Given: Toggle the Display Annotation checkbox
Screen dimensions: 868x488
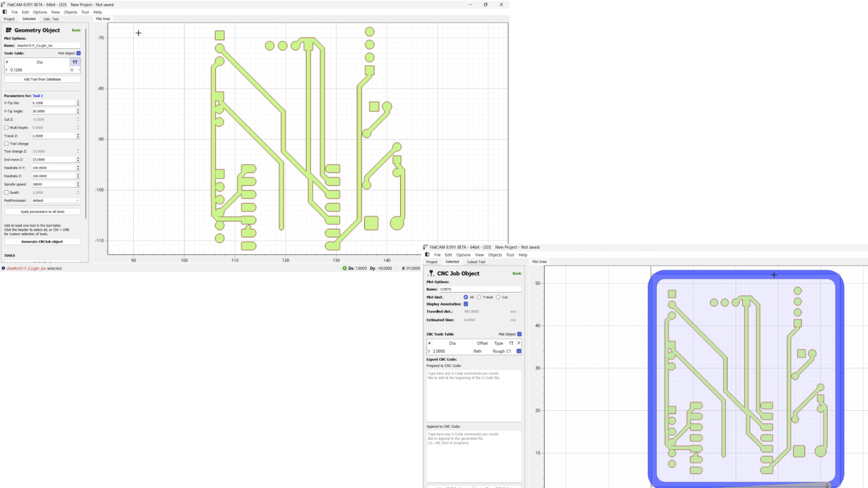Looking at the screenshot, I should coord(466,304).
